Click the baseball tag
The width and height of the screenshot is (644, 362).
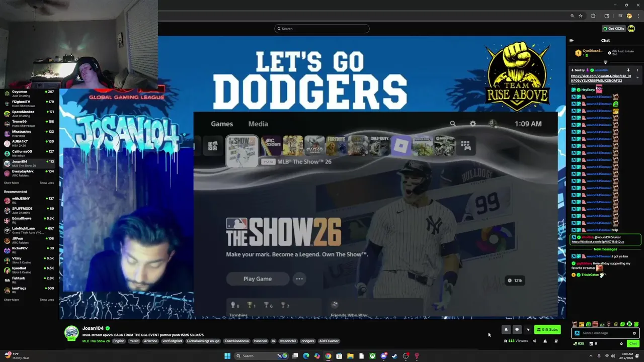click(x=261, y=341)
